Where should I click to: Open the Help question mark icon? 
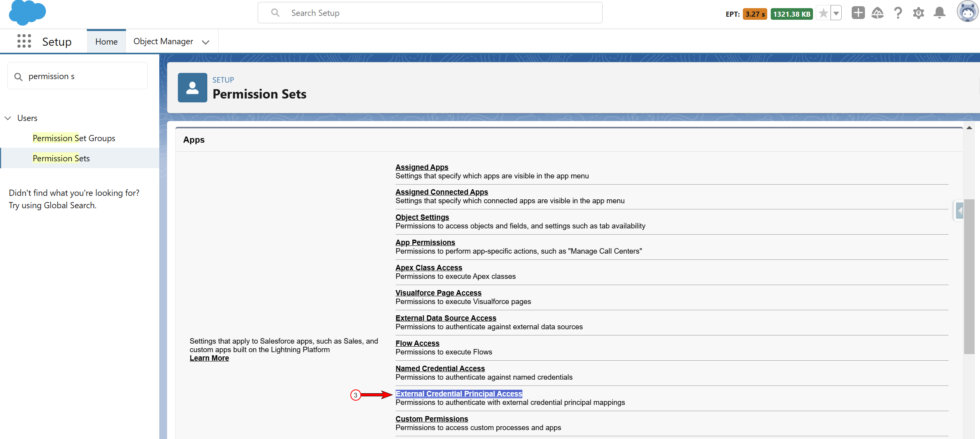[x=898, y=13]
